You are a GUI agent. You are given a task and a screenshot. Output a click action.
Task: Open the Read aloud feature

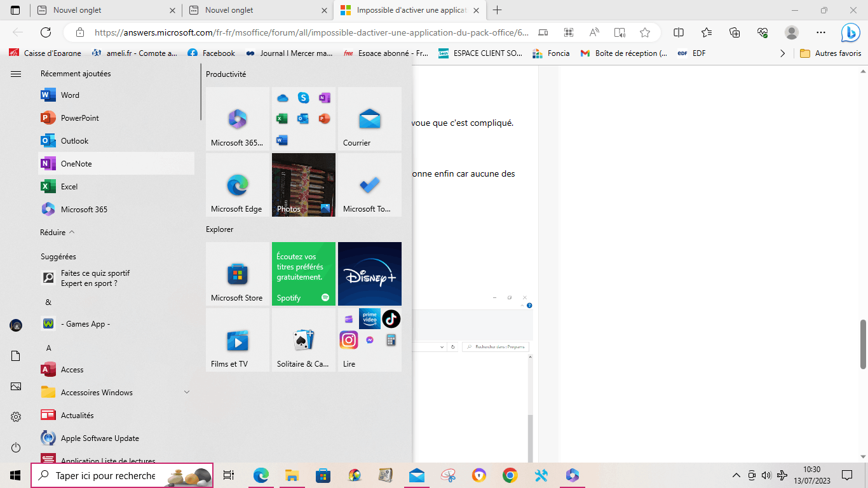pos(594,32)
